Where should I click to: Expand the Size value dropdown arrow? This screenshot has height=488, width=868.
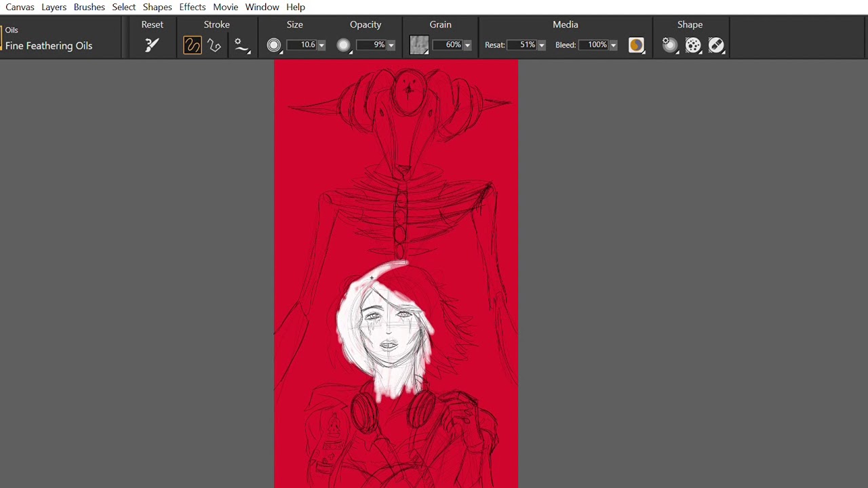(x=321, y=45)
